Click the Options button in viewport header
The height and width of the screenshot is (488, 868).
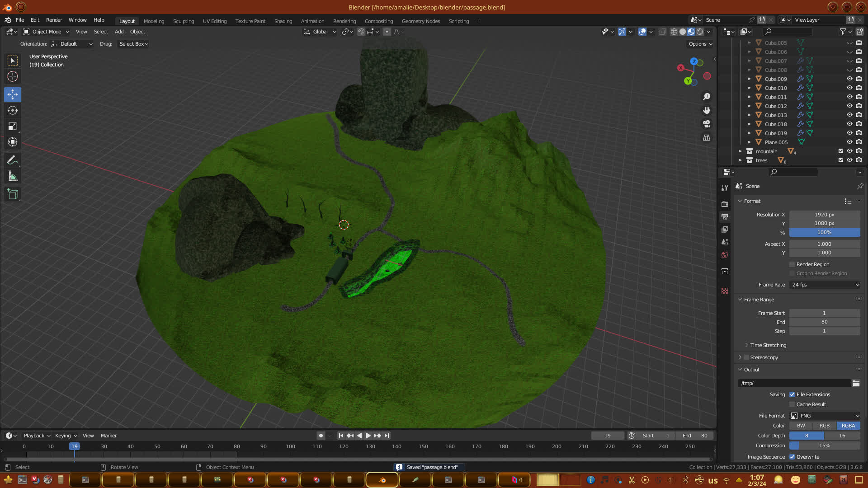[x=700, y=44]
